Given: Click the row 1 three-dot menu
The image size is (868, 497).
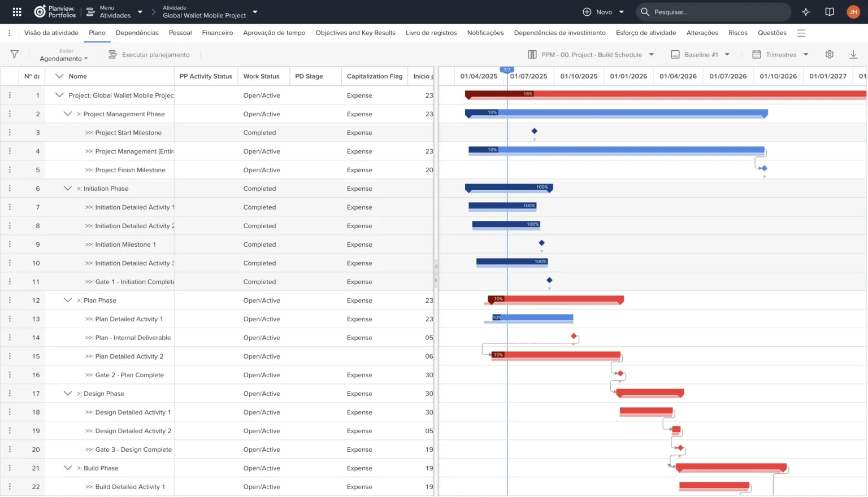Looking at the screenshot, I should point(10,95).
